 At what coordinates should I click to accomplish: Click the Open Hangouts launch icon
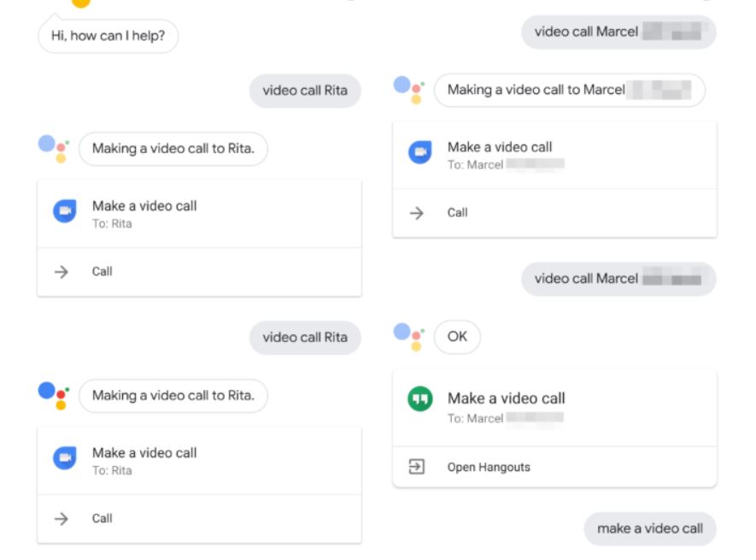417,467
